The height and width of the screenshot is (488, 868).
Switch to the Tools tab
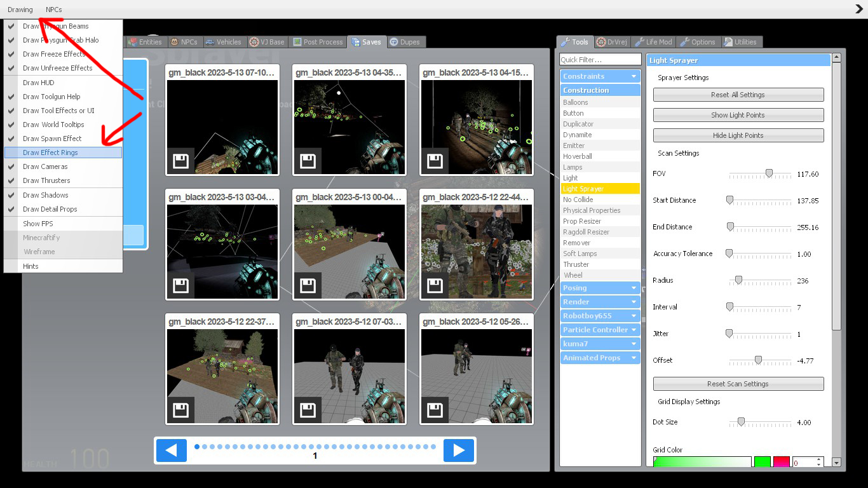coord(575,42)
